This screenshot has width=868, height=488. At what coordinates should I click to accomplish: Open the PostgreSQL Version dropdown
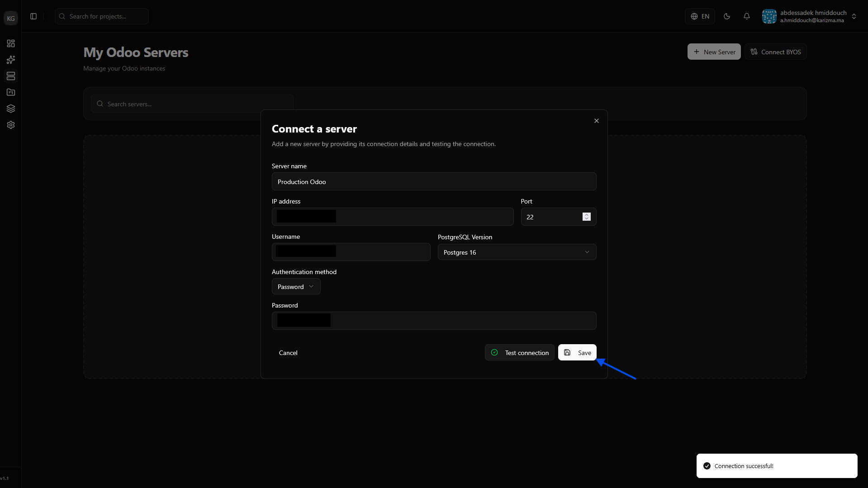[x=517, y=252]
